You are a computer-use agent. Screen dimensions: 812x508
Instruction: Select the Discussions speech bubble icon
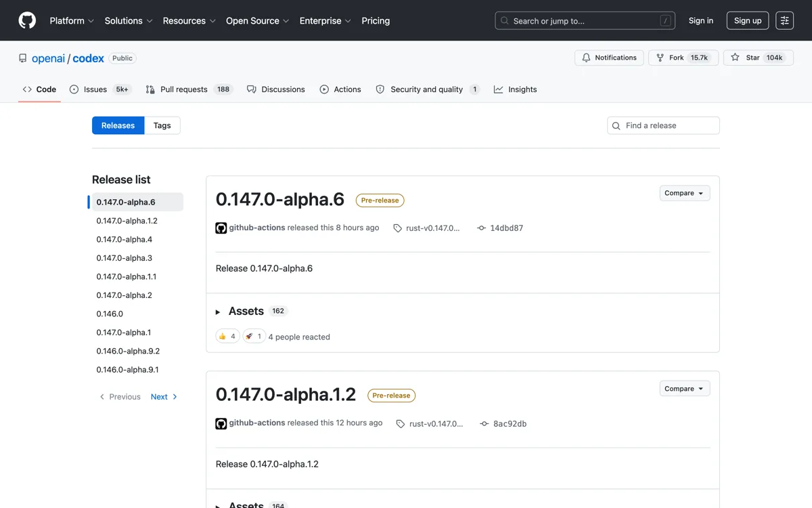pyautogui.click(x=252, y=89)
